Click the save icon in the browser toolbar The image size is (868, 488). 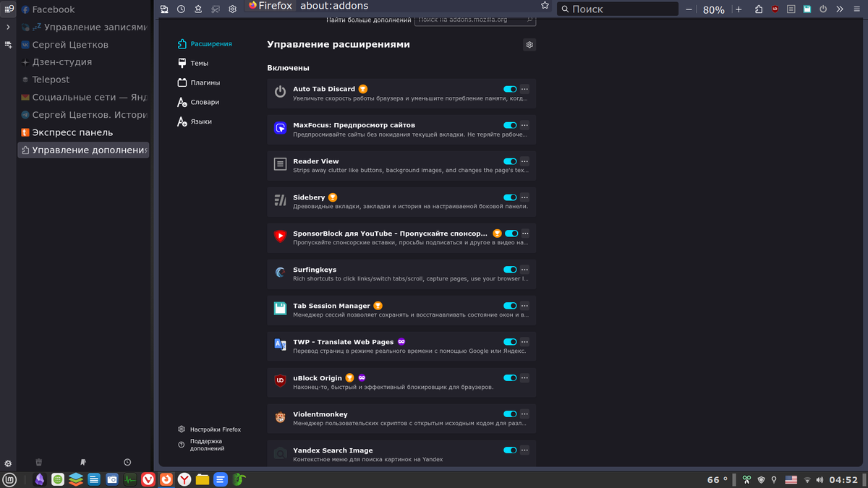(164, 9)
